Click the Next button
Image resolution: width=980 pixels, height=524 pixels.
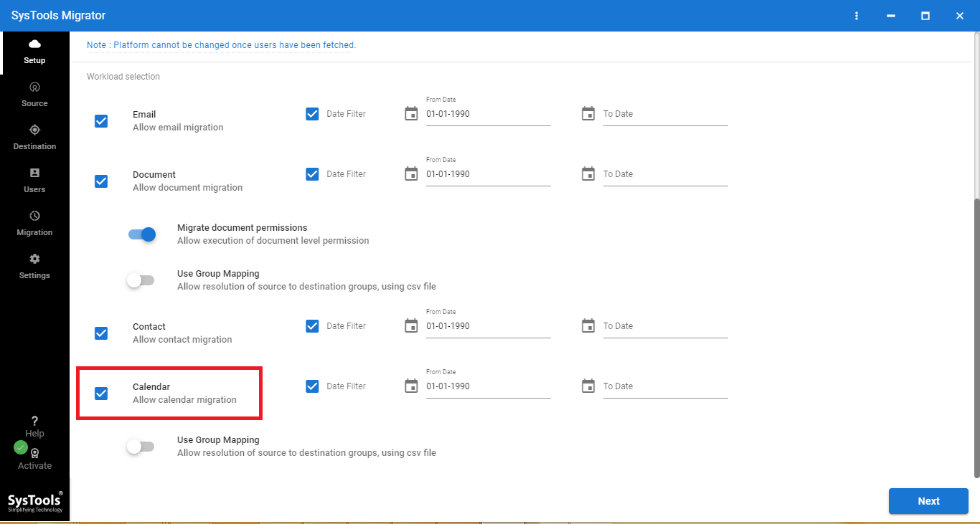click(928, 501)
